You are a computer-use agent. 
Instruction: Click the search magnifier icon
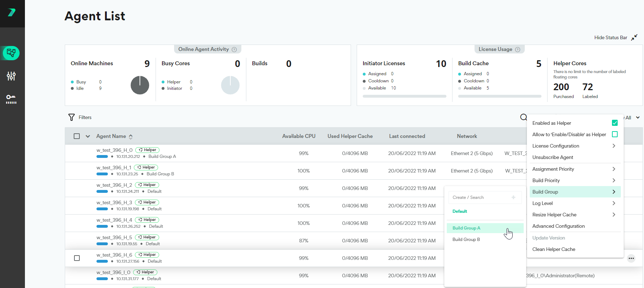coord(523,117)
